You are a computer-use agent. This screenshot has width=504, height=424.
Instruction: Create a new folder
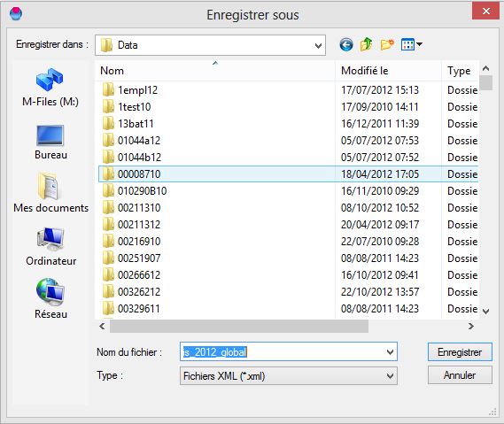(387, 44)
